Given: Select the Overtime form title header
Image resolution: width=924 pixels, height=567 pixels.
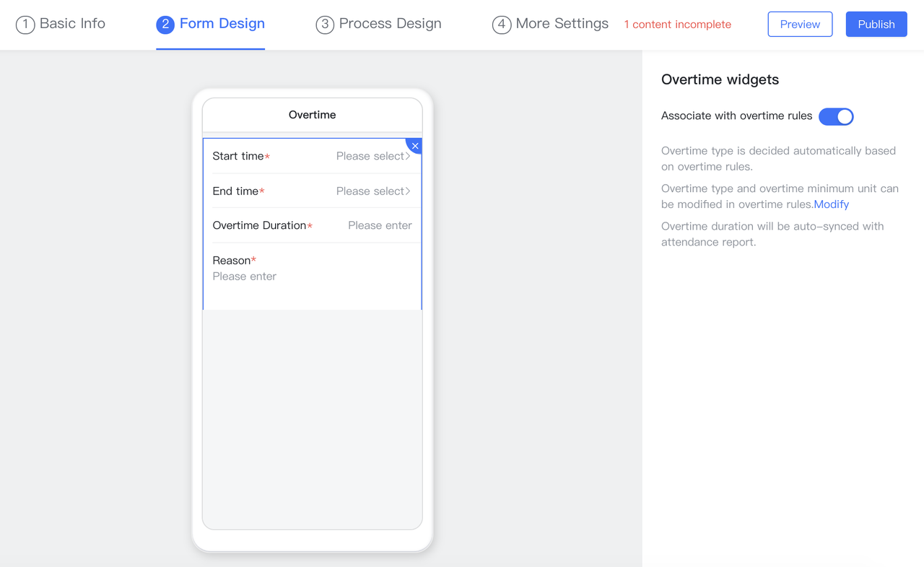Looking at the screenshot, I should 312,115.
